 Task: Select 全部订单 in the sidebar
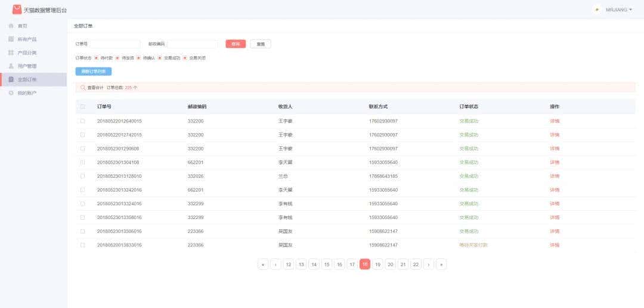33,80
